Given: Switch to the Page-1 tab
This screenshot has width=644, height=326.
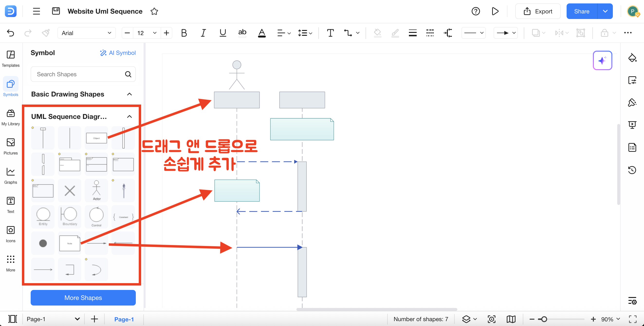Looking at the screenshot, I should click(x=124, y=319).
